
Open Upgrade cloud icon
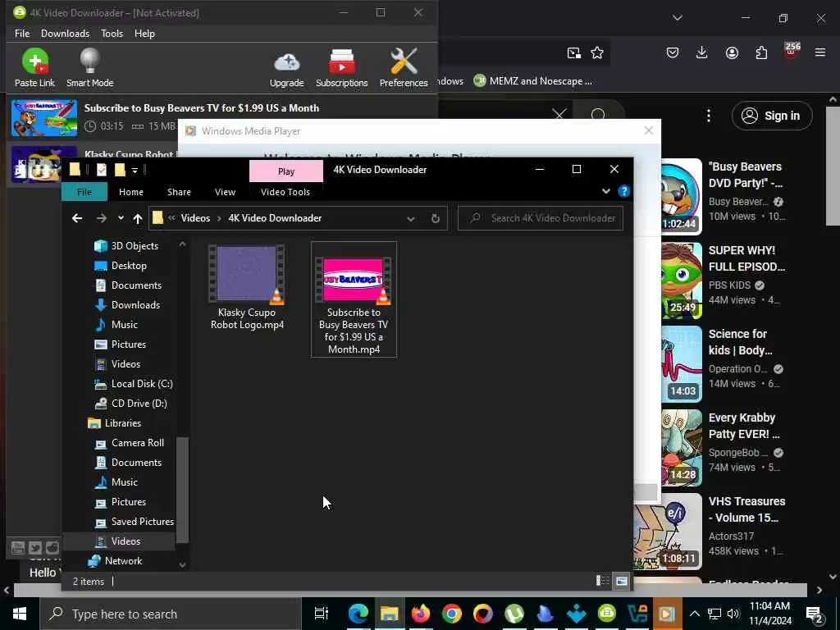[x=286, y=70]
